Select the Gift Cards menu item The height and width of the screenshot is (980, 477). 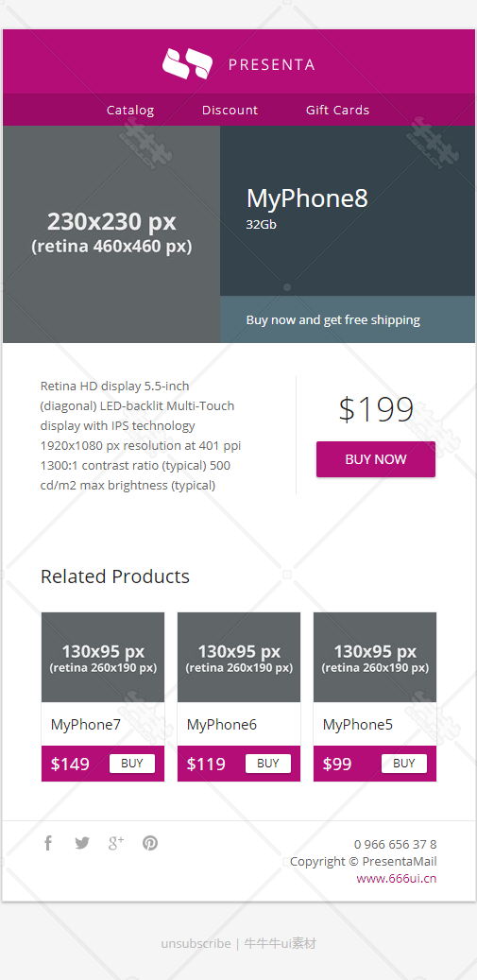point(338,110)
